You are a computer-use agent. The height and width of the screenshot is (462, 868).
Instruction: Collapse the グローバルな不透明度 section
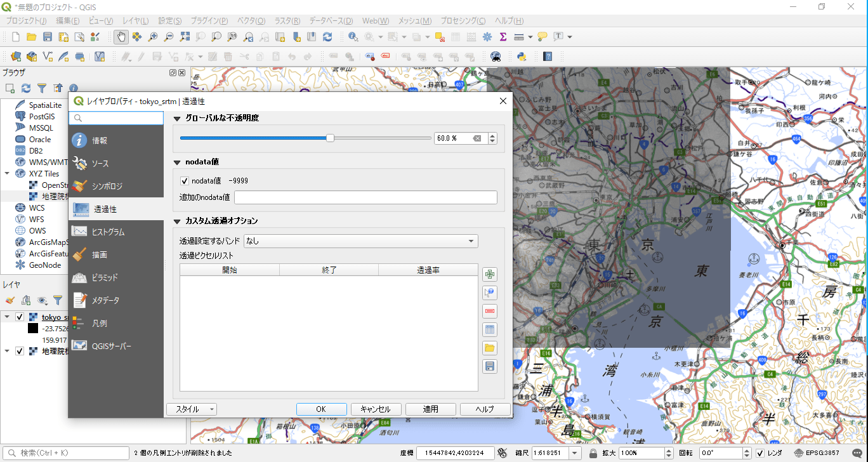click(x=177, y=118)
